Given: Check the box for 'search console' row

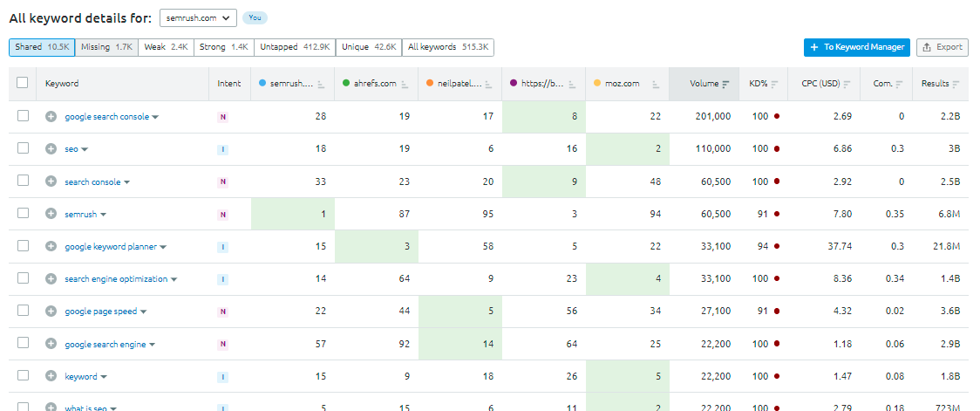Looking at the screenshot, I should (23, 181).
